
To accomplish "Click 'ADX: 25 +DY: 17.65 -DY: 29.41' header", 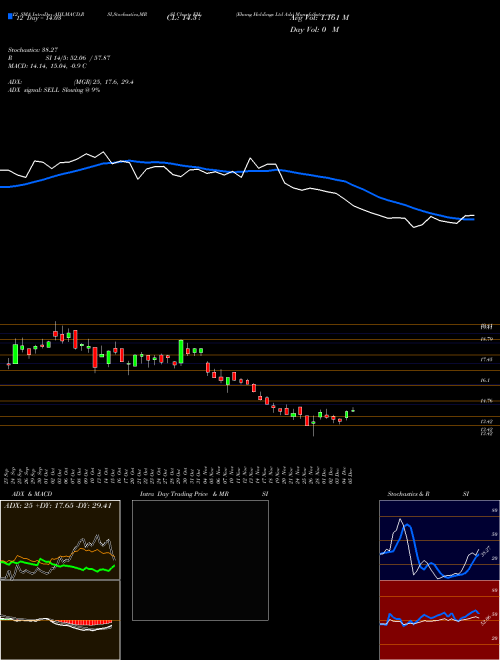I will 58,506.
